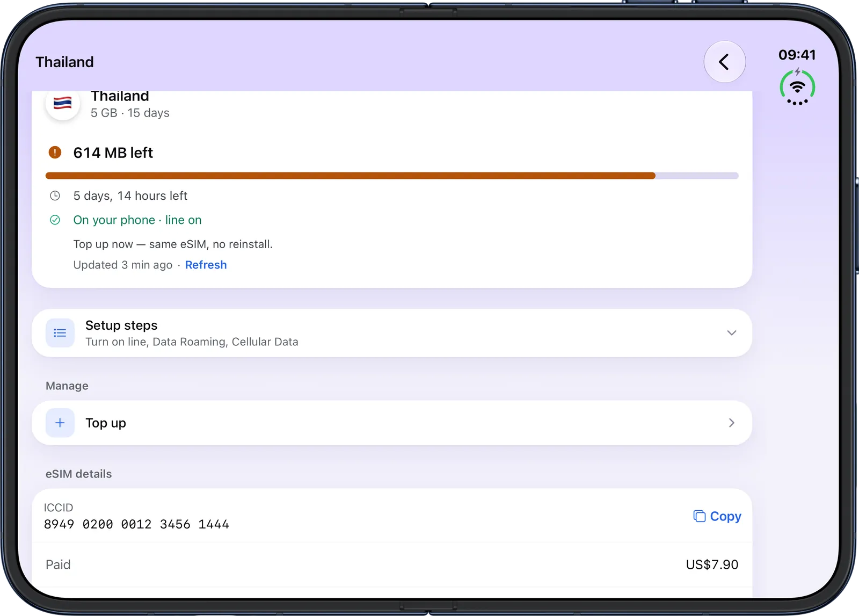
Task: Click the '614 MB left' text
Action: (x=113, y=153)
